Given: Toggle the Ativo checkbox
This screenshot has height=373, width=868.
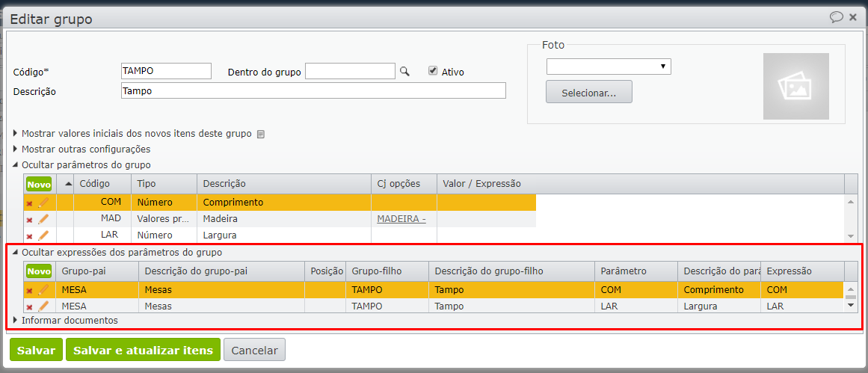Looking at the screenshot, I should point(434,71).
